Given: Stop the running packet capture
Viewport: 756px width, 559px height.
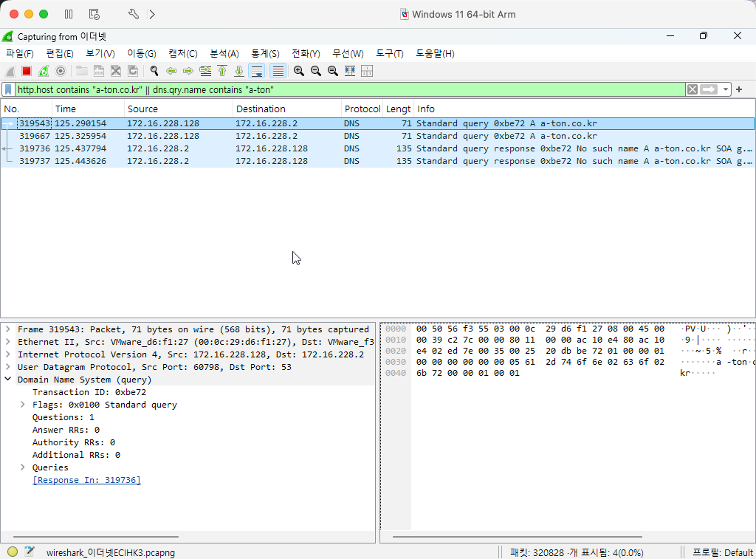Looking at the screenshot, I should coord(27,71).
